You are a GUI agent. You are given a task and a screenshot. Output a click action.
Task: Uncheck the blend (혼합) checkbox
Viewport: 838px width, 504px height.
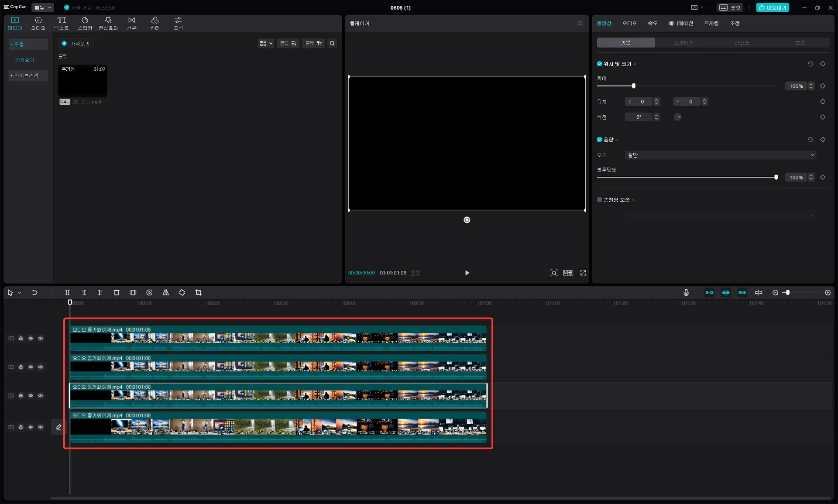pyautogui.click(x=599, y=140)
